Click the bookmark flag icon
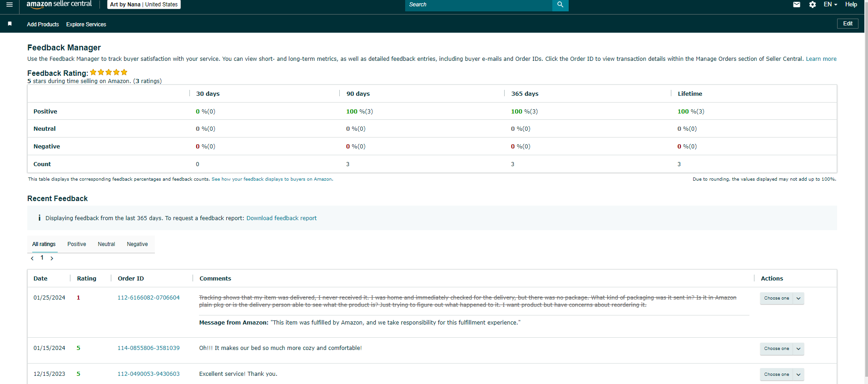 (x=10, y=24)
